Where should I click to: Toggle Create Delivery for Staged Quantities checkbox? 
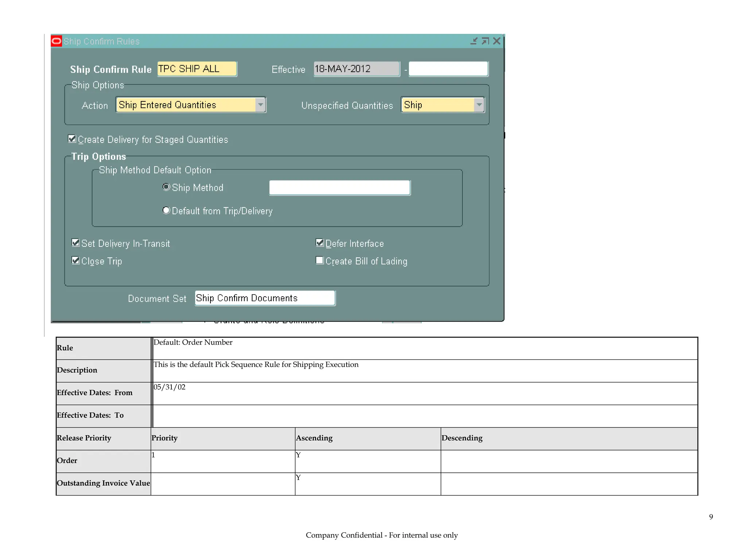(72, 139)
